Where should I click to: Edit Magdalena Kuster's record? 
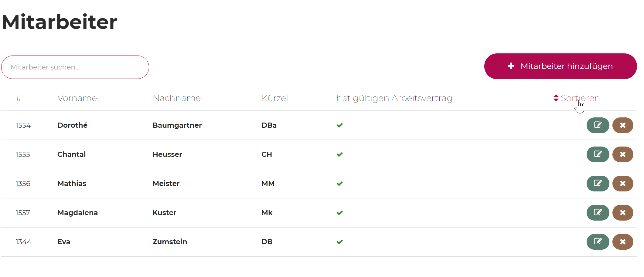point(598,213)
